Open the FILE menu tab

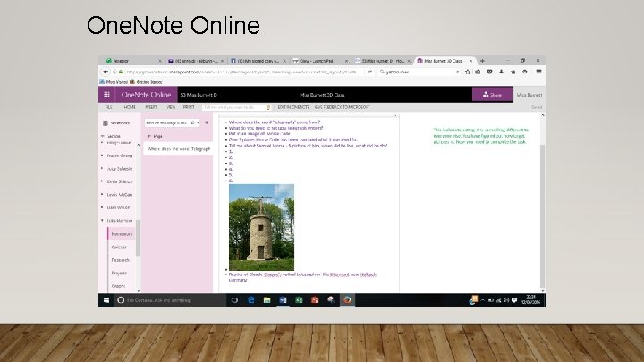[108, 107]
